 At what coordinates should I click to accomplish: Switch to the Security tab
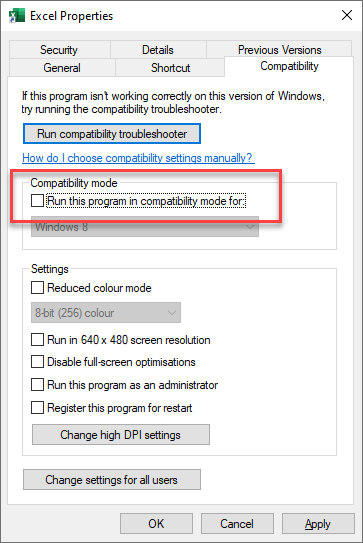point(59,50)
